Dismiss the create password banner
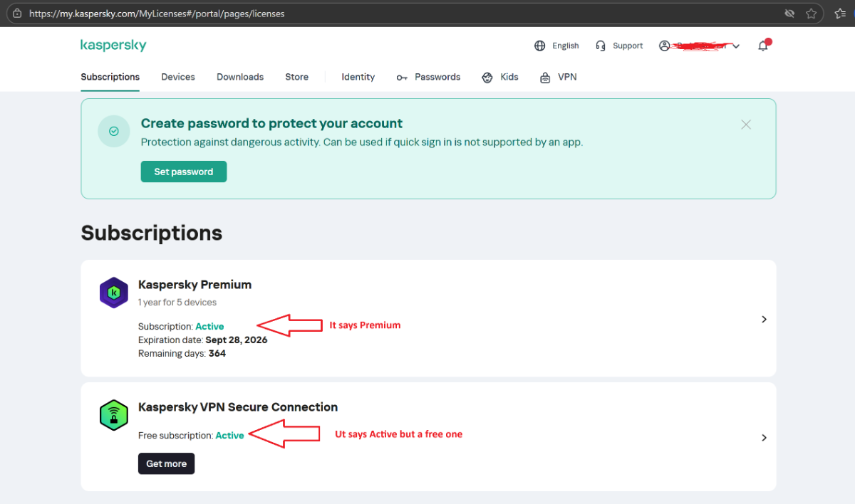 [746, 125]
